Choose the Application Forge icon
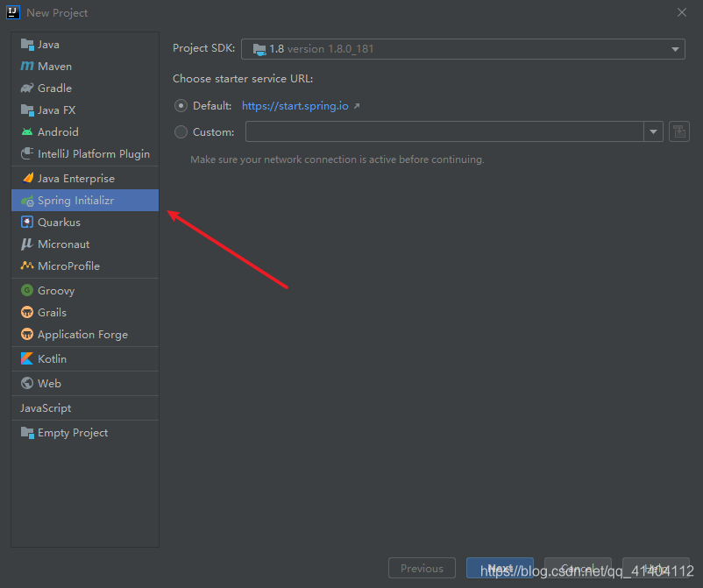The image size is (703, 588). (x=27, y=334)
